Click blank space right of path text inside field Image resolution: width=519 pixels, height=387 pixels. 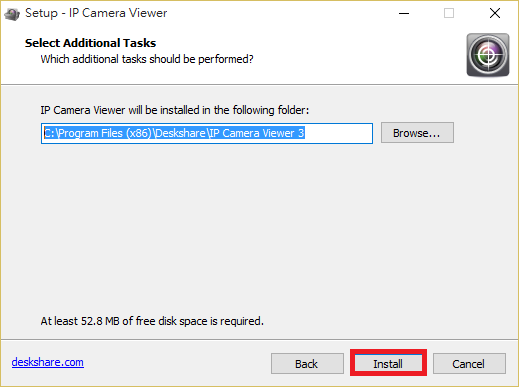click(x=338, y=133)
